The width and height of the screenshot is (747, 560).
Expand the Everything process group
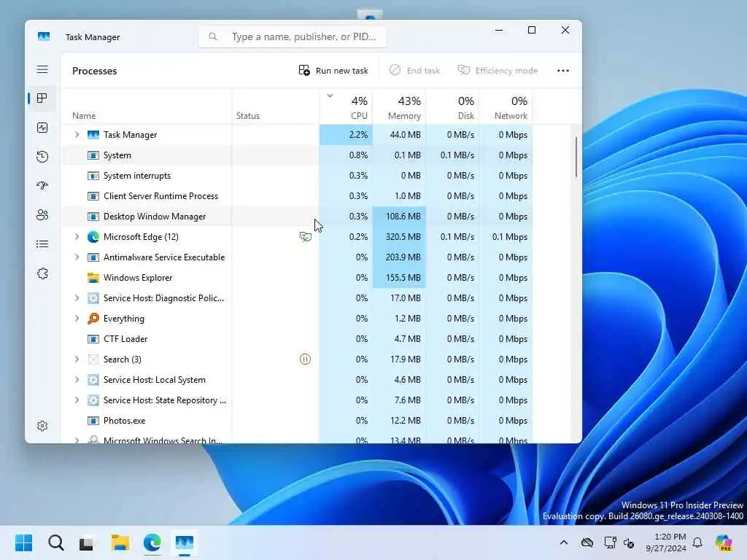pos(77,319)
